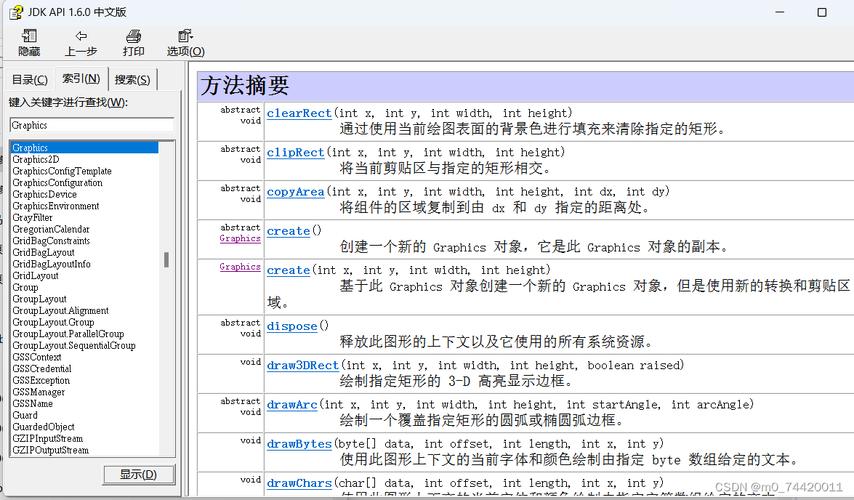This screenshot has width=854, height=500.
Task: Click the 显示(D) display button
Action: [138, 474]
